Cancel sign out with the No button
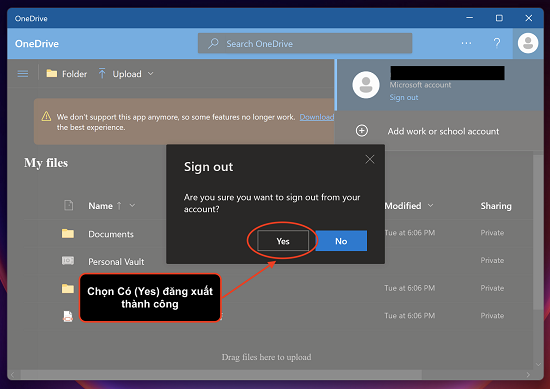Image resolution: width=550 pixels, height=389 pixels. [x=341, y=241]
